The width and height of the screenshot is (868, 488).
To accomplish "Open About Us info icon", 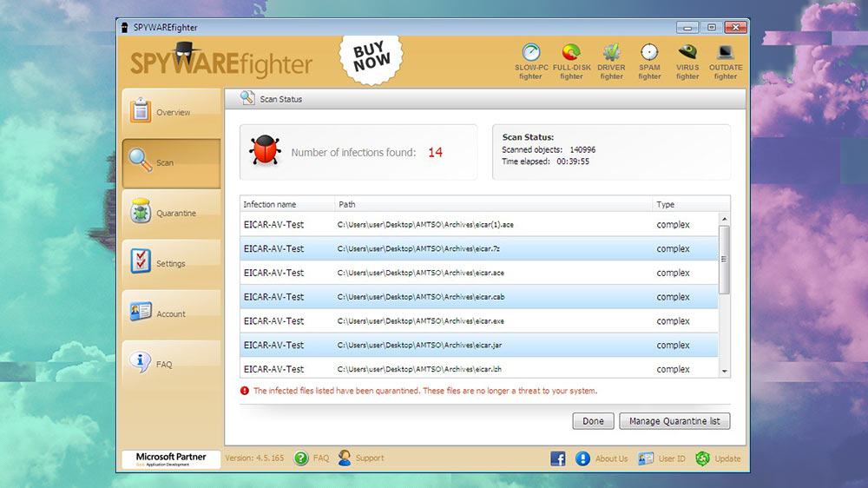I will (x=582, y=458).
